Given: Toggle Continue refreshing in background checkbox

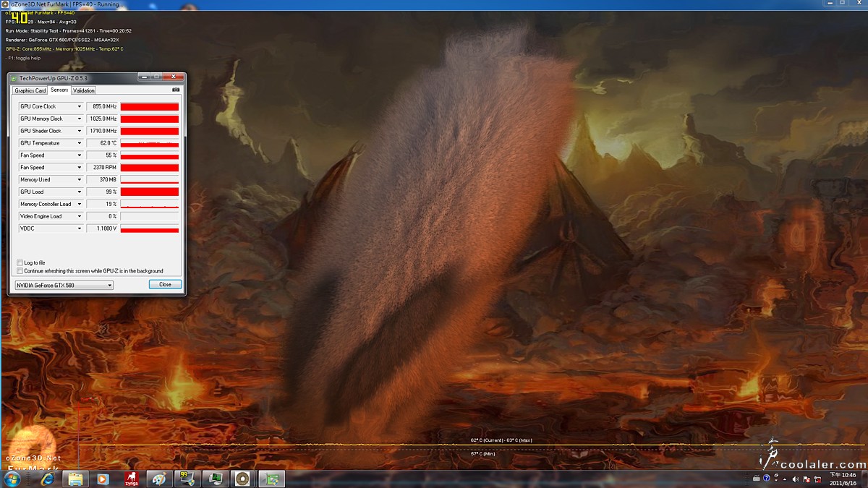Looking at the screenshot, I should [x=20, y=271].
